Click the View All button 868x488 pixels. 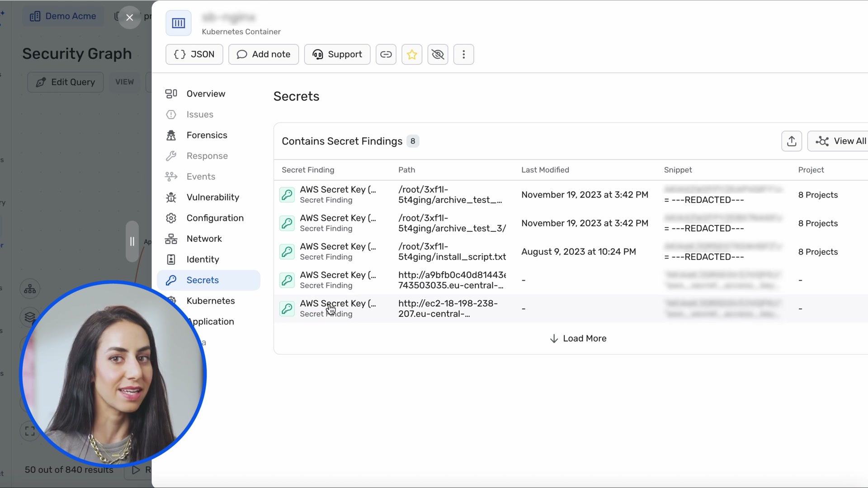pyautogui.click(x=840, y=141)
